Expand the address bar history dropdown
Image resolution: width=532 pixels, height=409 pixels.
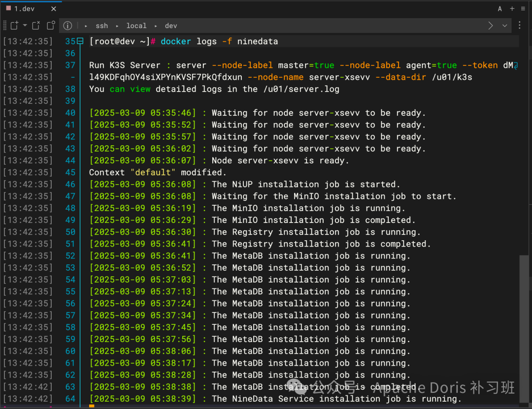click(x=504, y=26)
